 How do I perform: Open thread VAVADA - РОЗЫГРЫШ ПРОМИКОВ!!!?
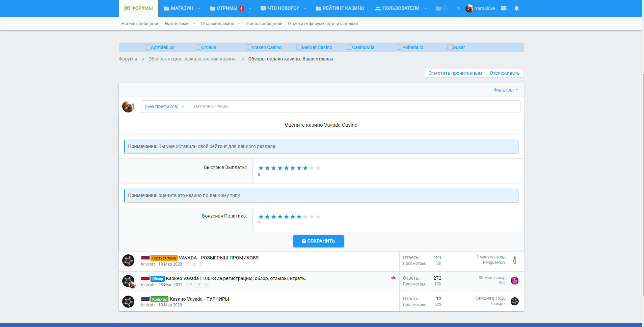pos(219,258)
